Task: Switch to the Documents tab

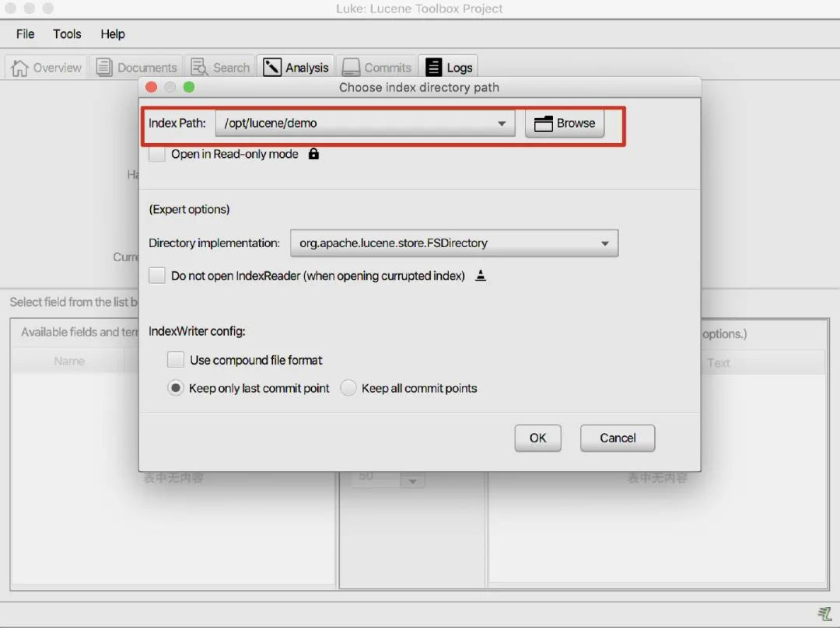Action: pyautogui.click(x=136, y=68)
